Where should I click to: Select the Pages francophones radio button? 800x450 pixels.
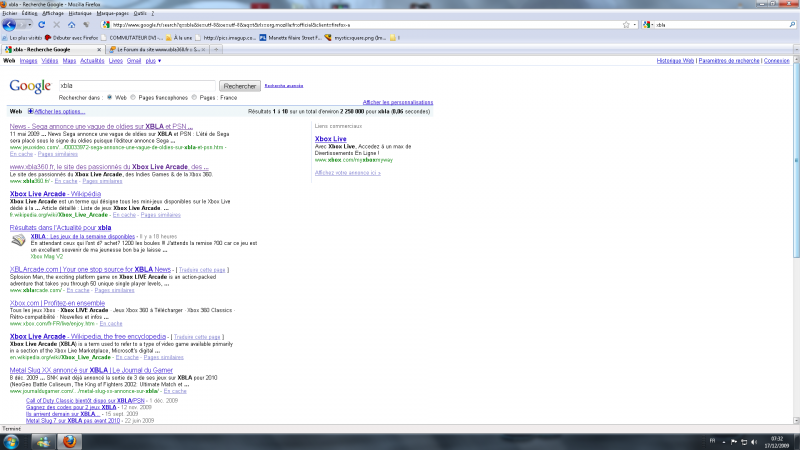pos(133,97)
